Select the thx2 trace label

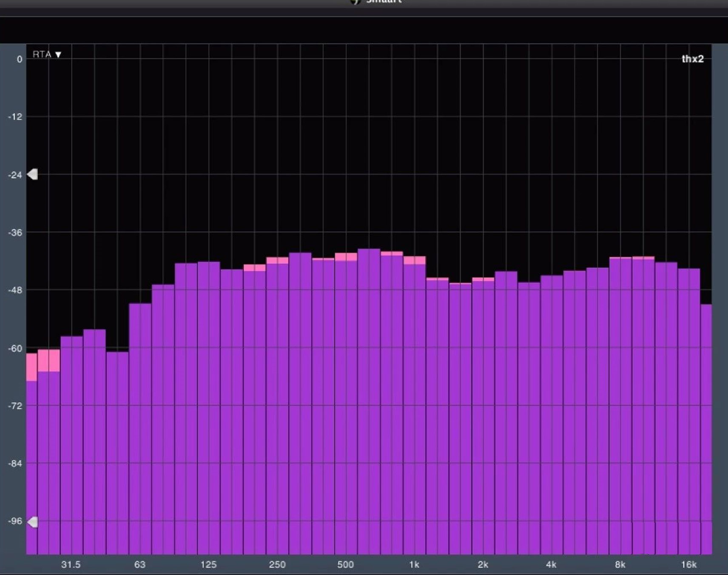click(693, 59)
